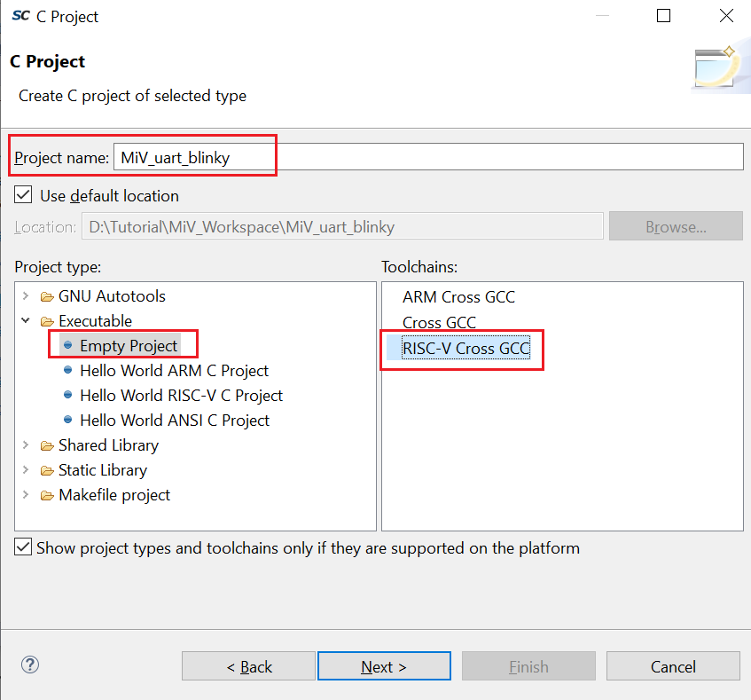Viewport: 751px width, 700px height.
Task: Click the Shared Library folder icon
Action: point(46,445)
